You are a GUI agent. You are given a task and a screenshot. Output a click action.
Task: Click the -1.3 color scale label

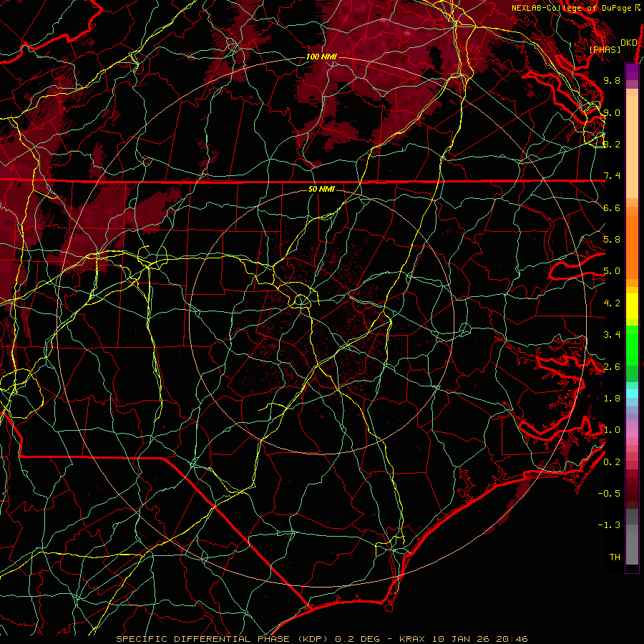[x=609, y=525]
